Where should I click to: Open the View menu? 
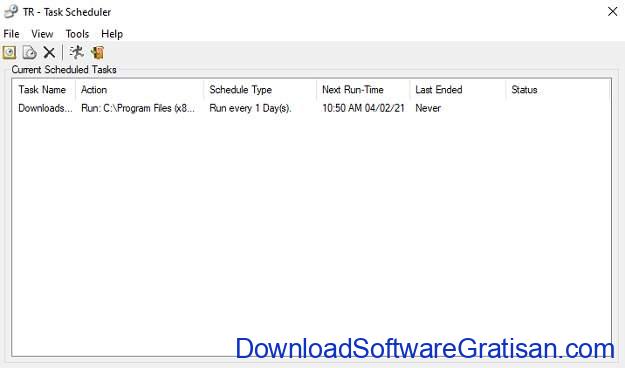(x=42, y=34)
